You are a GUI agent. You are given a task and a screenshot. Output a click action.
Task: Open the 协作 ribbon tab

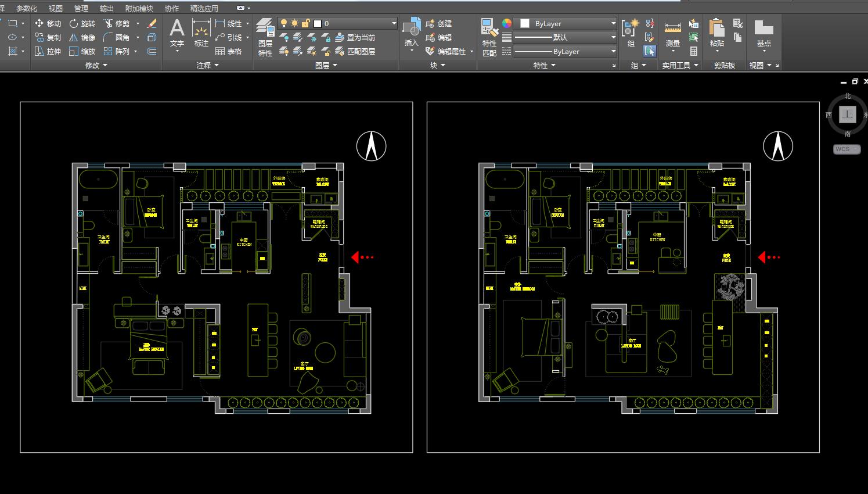172,8
